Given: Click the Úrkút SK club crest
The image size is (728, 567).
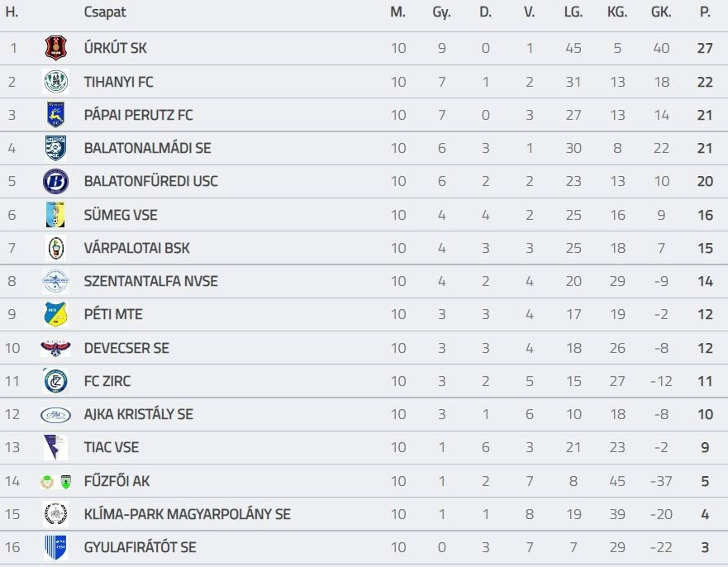Looking at the screenshot, I should [55, 48].
